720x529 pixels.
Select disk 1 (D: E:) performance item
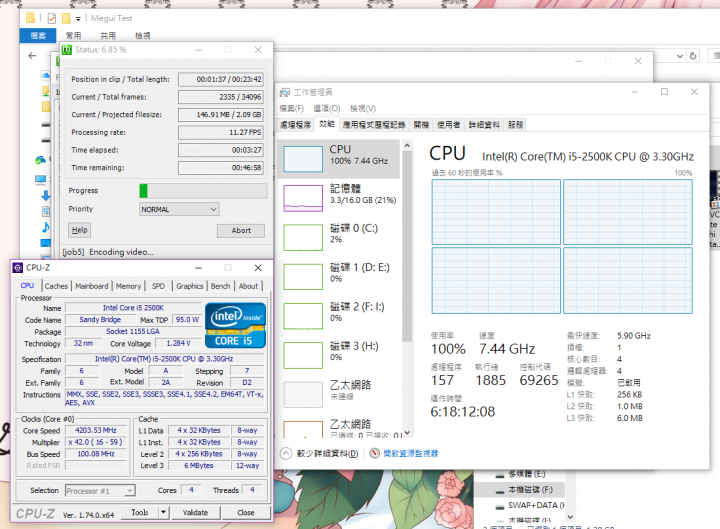click(339, 276)
